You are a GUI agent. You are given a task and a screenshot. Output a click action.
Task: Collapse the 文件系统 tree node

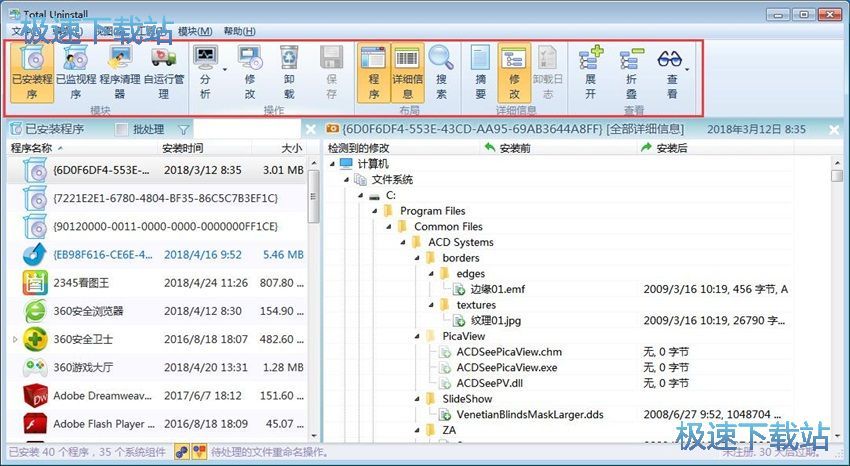346,179
